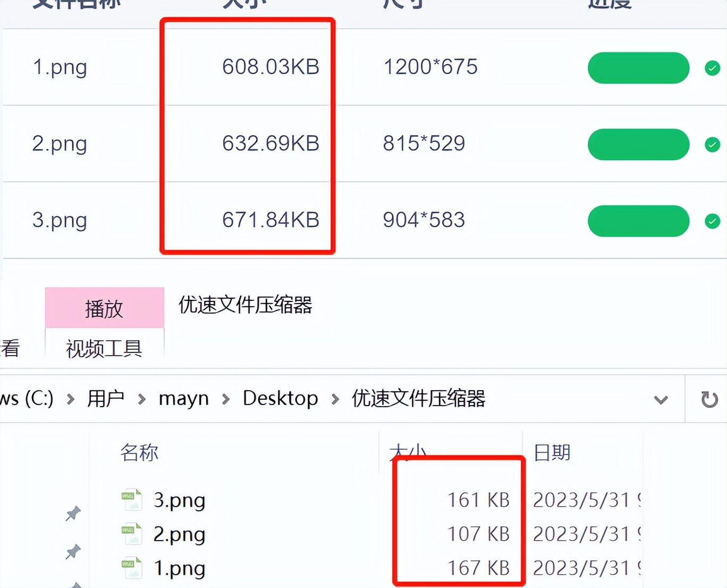The image size is (727, 588).
Task: Click the PNG file icon beside 3.png
Action: 131,499
